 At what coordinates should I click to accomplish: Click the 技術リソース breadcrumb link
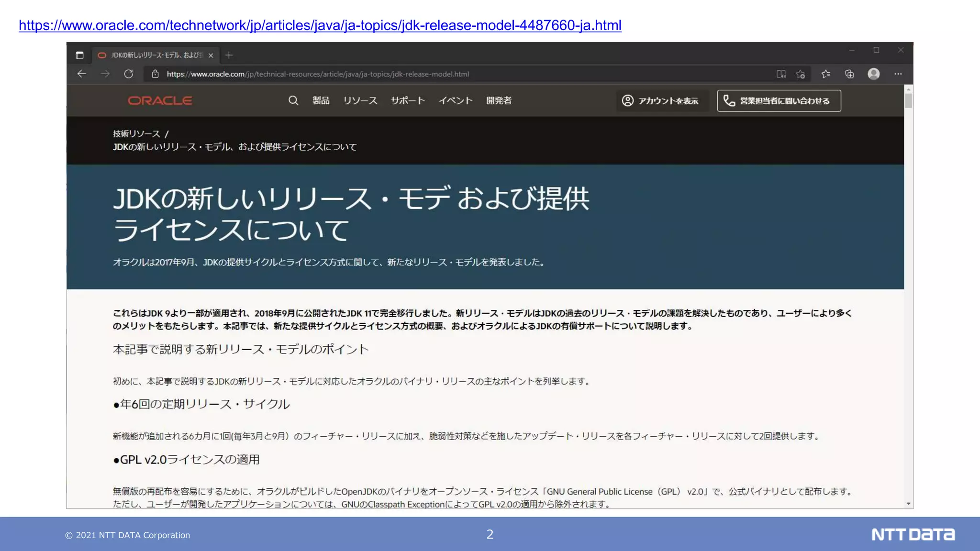click(x=136, y=134)
